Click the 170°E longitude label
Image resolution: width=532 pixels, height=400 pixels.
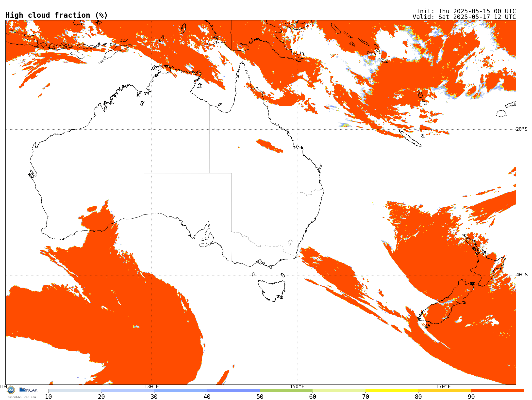443,386
